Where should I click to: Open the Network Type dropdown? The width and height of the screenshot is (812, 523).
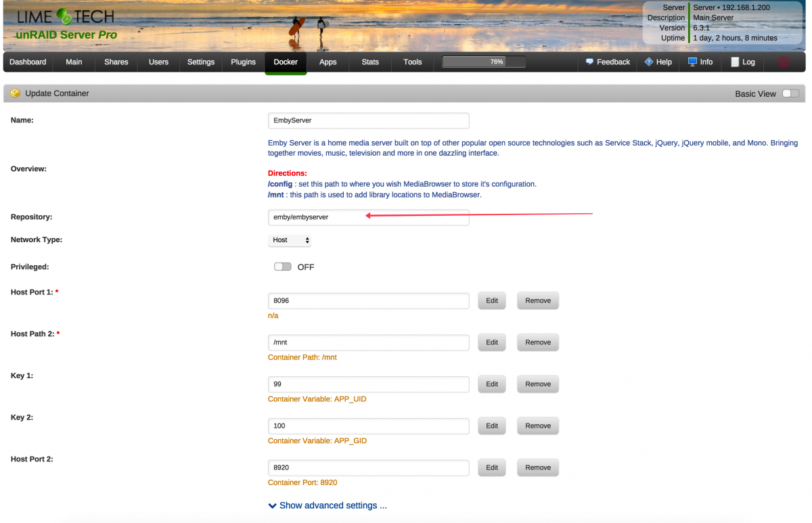(290, 240)
